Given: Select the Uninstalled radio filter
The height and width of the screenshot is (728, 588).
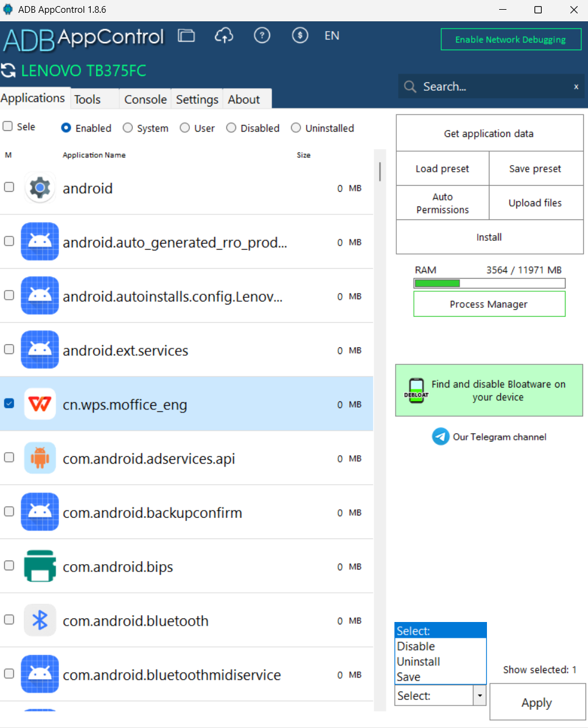Looking at the screenshot, I should tap(296, 128).
